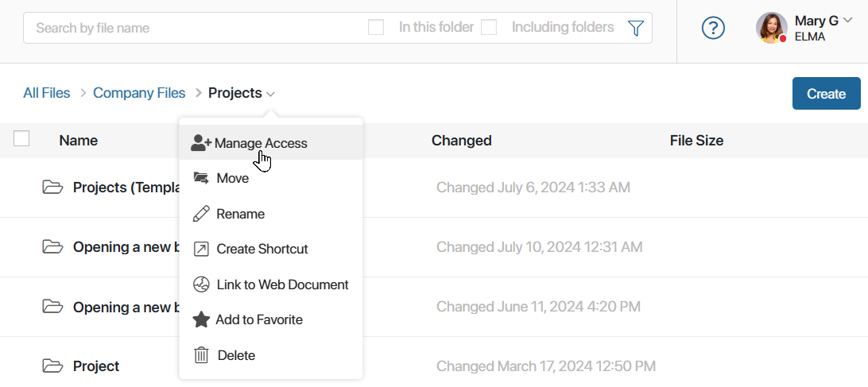Open the help question mark icon
868x387 pixels.
pos(713,28)
